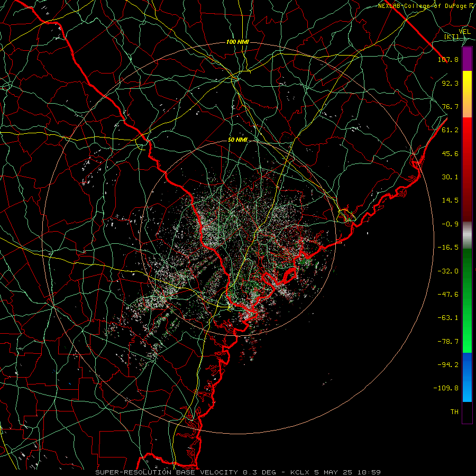Select the -32.0 velocity scale value
This screenshot has width=476, height=476.
point(448,271)
